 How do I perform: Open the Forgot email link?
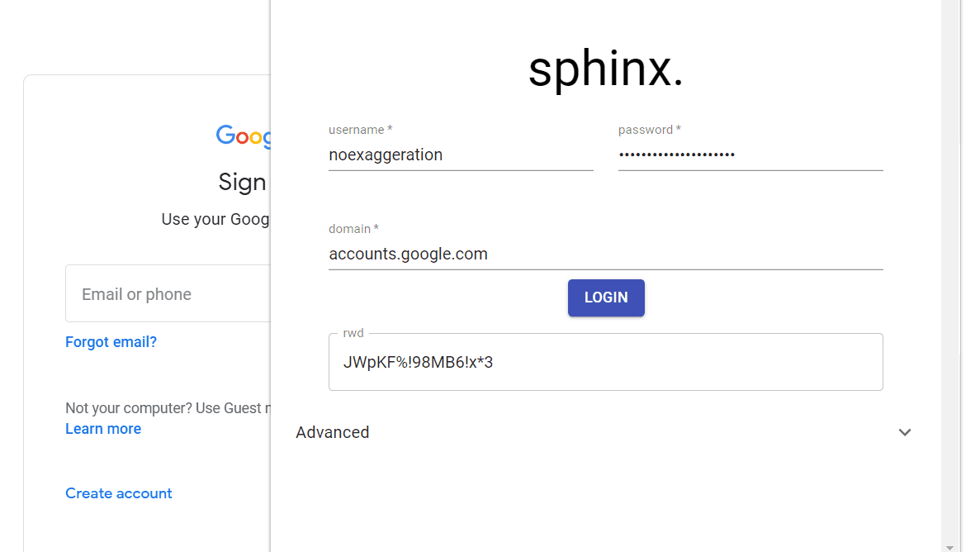coord(111,341)
